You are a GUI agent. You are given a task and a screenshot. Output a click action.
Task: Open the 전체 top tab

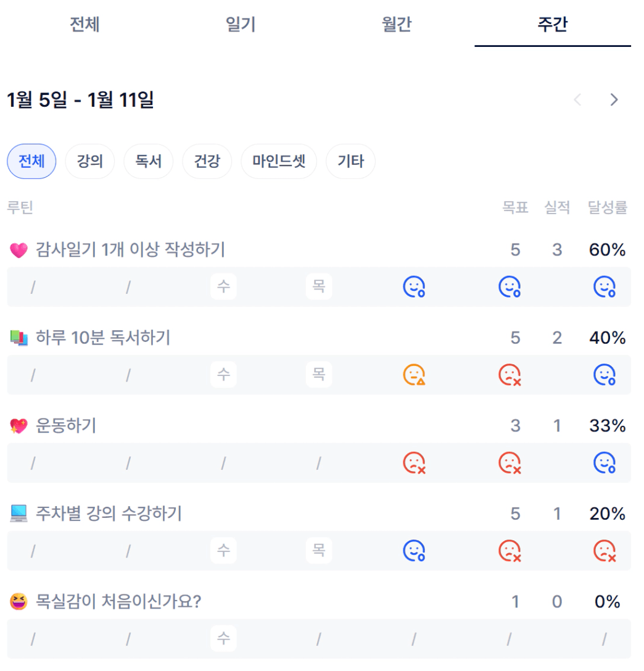click(x=85, y=25)
